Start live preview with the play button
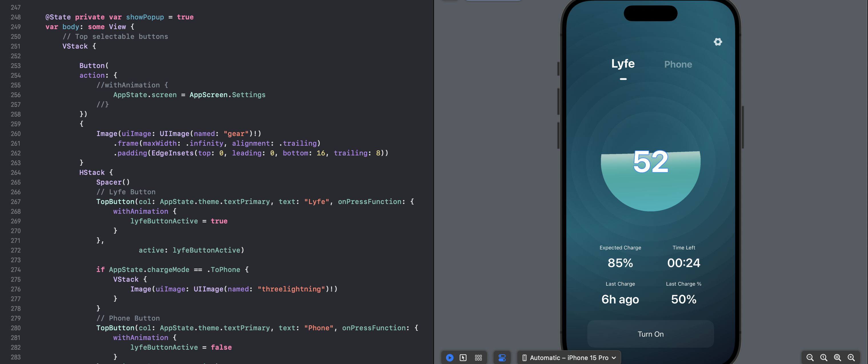This screenshot has width=868, height=364. [x=449, y=358]
